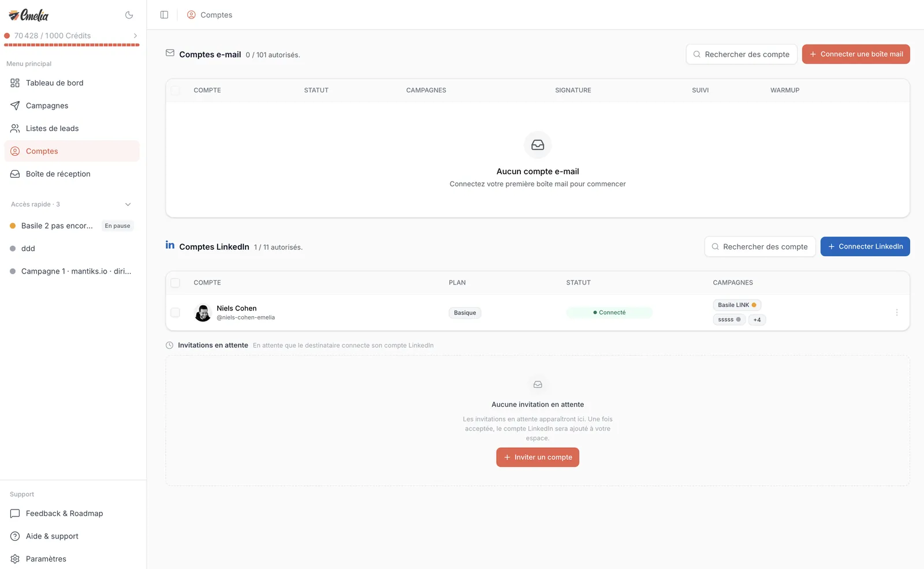
Task: Click the En pause status badge
Action: [117, 226]
